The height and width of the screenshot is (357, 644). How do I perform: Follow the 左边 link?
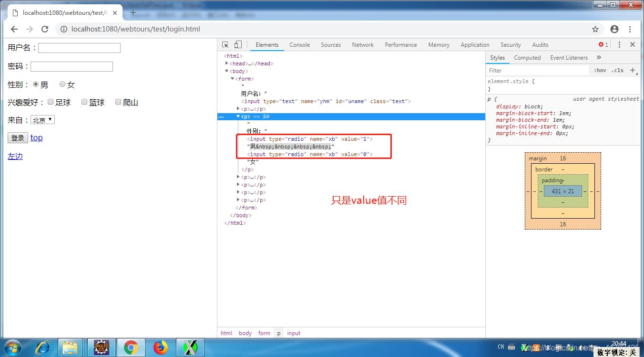(15, 156)
